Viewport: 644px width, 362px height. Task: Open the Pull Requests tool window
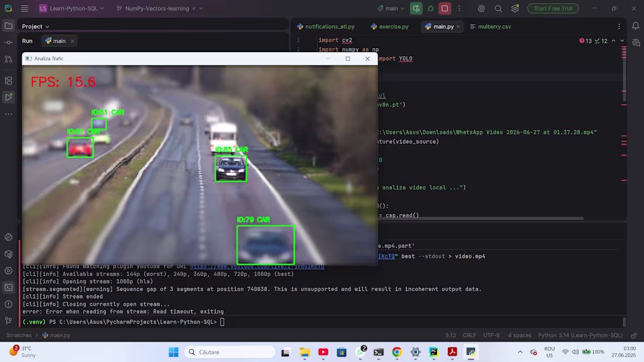(x=8, y=60)
